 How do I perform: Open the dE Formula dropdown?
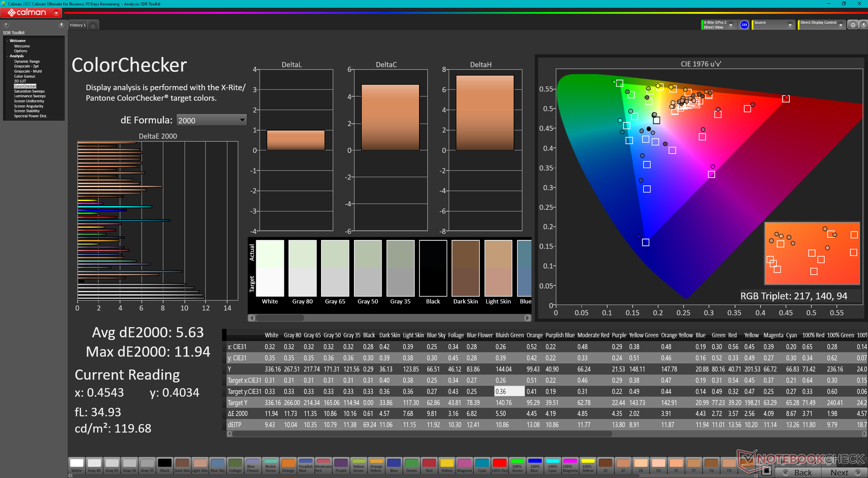211,120
